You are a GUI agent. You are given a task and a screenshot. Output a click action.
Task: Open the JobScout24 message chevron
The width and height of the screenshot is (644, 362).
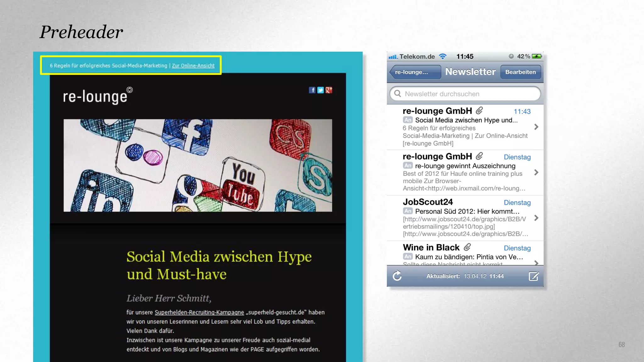click(x=536, y=218)
